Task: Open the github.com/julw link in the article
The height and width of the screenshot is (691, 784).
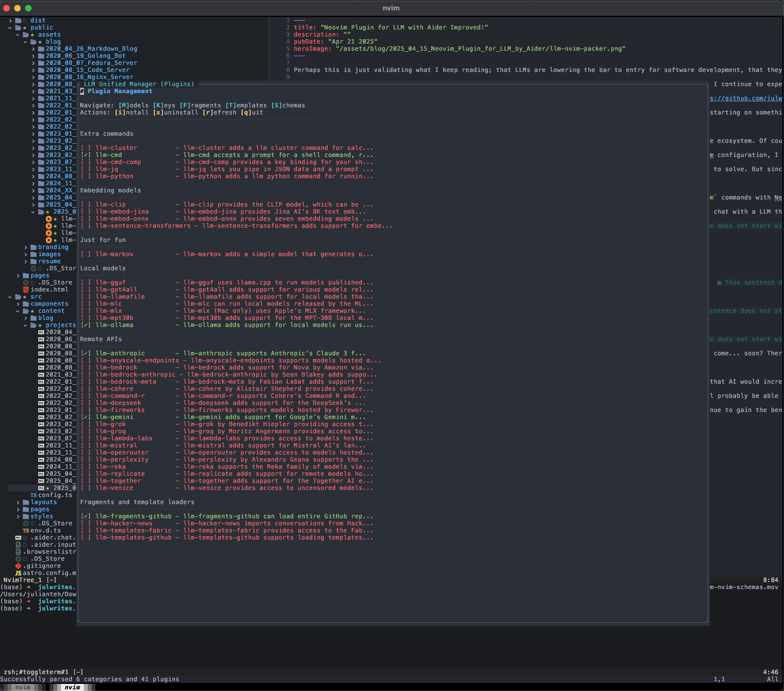Action: (746, 98)
